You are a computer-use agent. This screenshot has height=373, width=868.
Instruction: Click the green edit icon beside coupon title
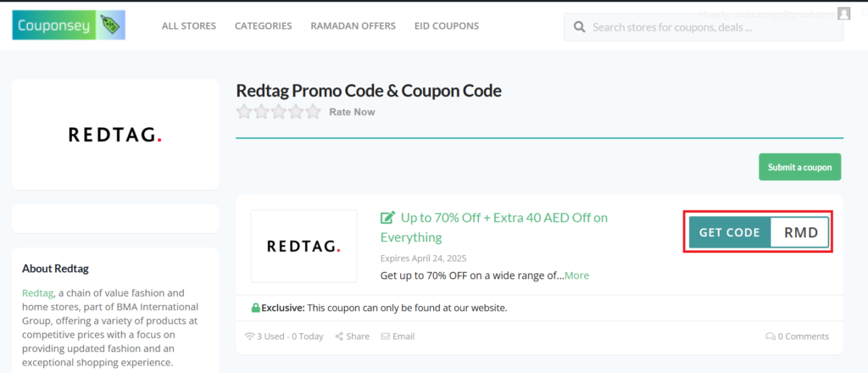[x=388, y=218]
